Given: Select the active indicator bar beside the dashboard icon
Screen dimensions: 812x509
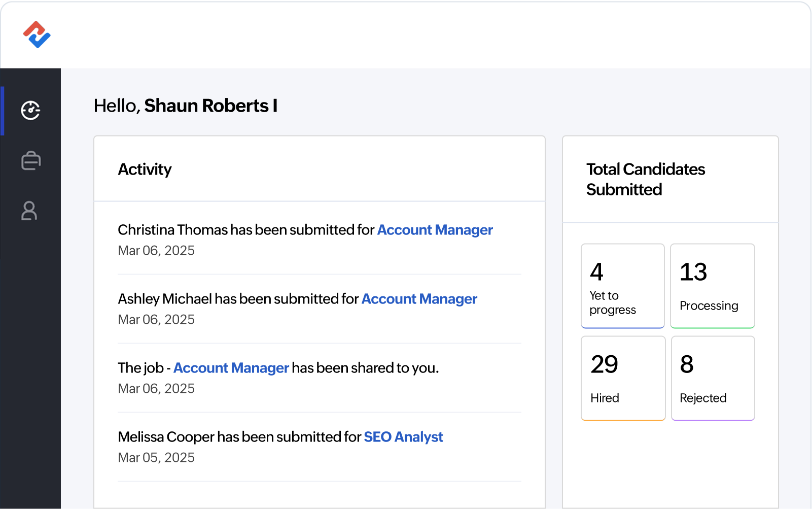Looking at the screenshot, I should [x=3, y=110].
